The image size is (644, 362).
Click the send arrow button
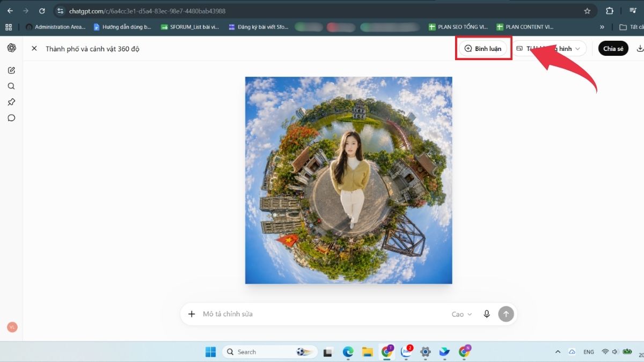coord(506,314)
